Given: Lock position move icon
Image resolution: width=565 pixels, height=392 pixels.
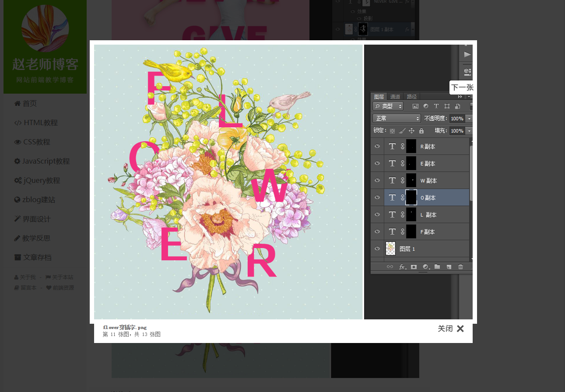Looking at the screenshot, I should (x=411, y=131).
